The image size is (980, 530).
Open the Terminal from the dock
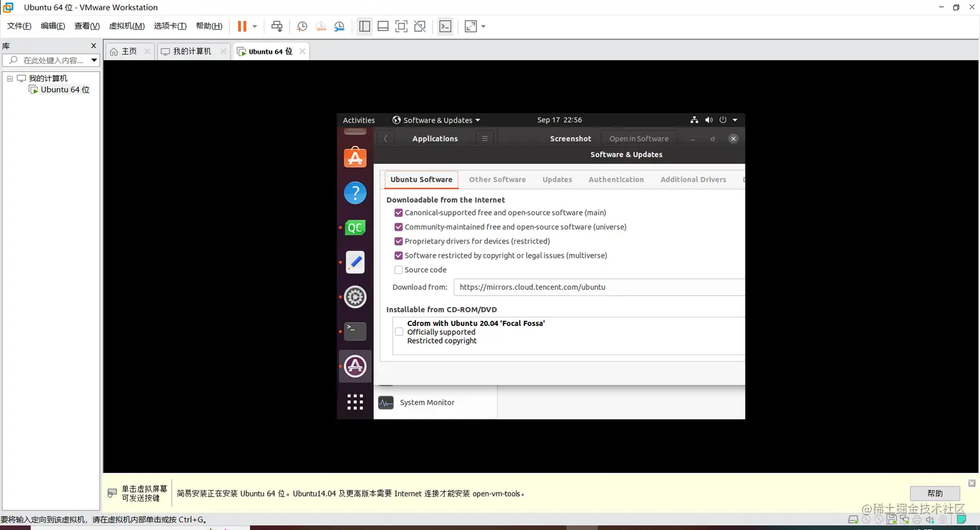[355, 331]
